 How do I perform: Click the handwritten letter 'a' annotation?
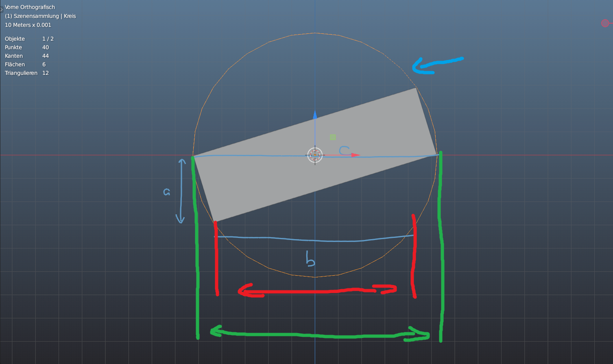pyautogui.click(x=166, y=192)
